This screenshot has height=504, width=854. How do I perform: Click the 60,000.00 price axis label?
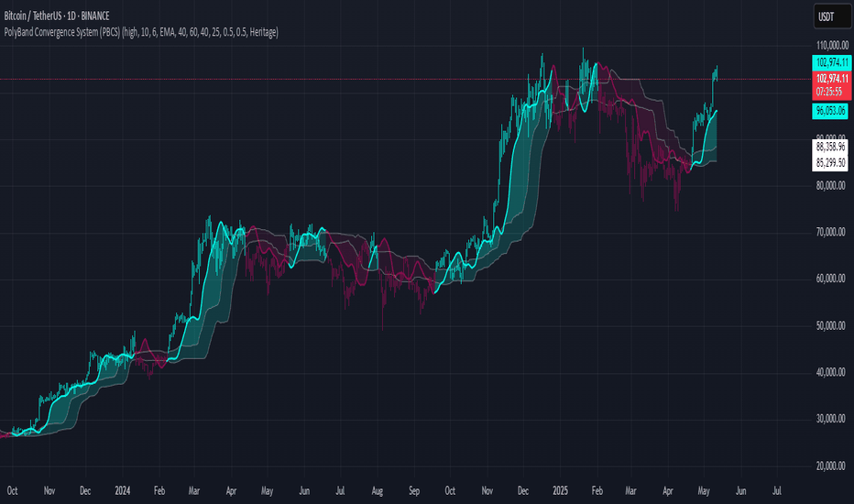click(830, 279)
